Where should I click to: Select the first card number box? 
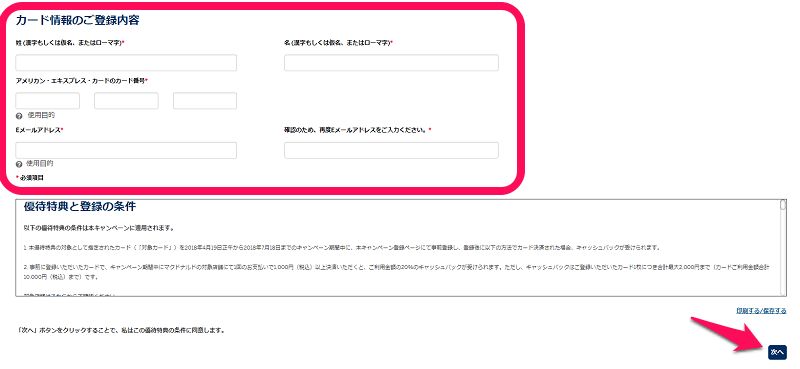(x=47, y=101)
